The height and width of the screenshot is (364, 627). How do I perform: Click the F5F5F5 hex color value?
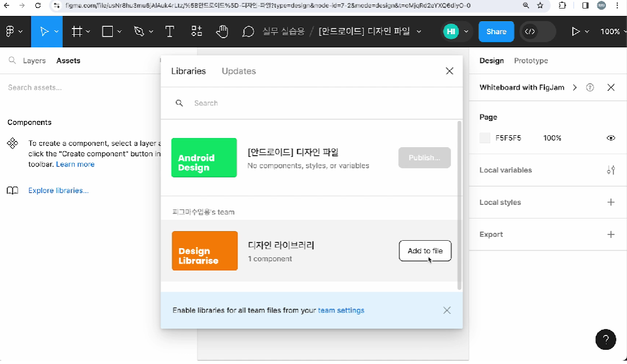tap(508, 138)
